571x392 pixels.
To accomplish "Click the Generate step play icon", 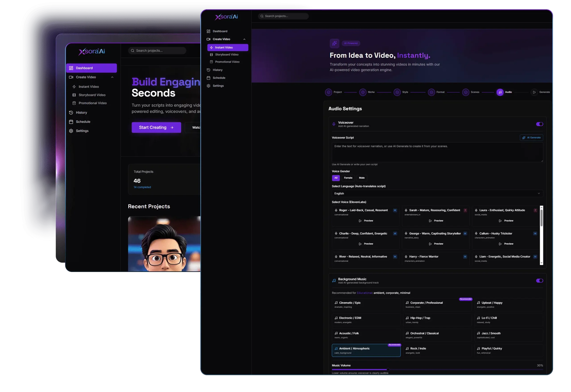I will click(x=534, y=92).
